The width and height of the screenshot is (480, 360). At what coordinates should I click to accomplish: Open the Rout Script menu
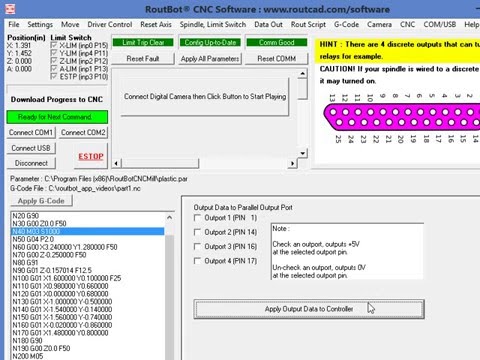[308, 25]
